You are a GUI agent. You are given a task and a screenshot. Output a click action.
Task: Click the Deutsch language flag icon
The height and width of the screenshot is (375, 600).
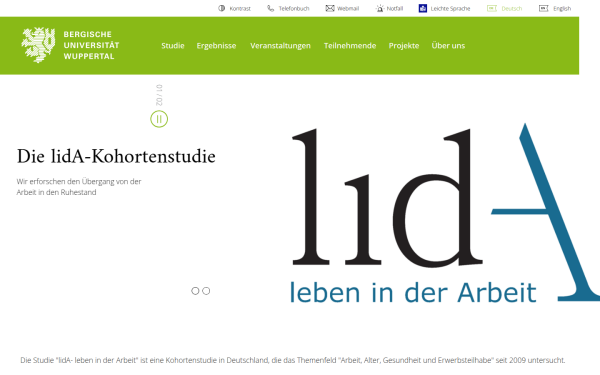click(x=492, y=8)
